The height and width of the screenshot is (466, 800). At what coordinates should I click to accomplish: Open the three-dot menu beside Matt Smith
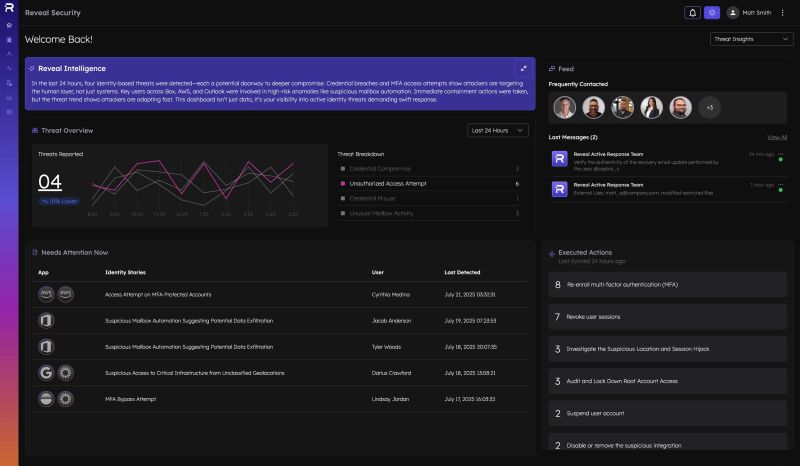[783, 13]
